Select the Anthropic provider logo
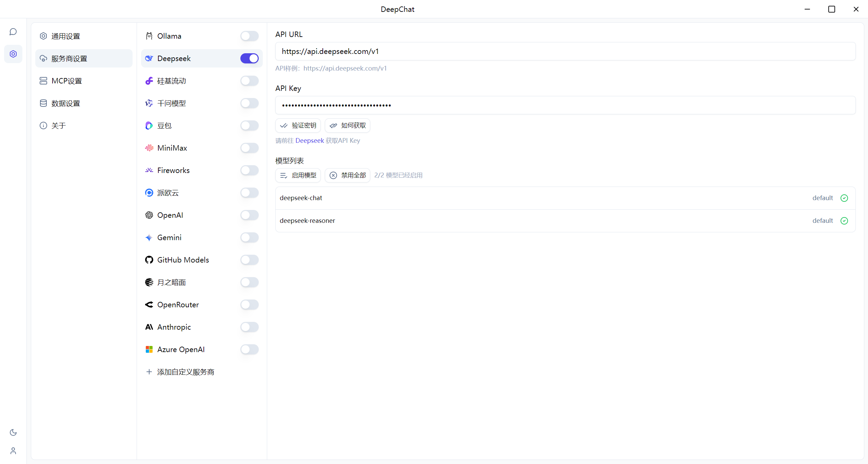This screenshot has width=868, height=464. point(149,327)
